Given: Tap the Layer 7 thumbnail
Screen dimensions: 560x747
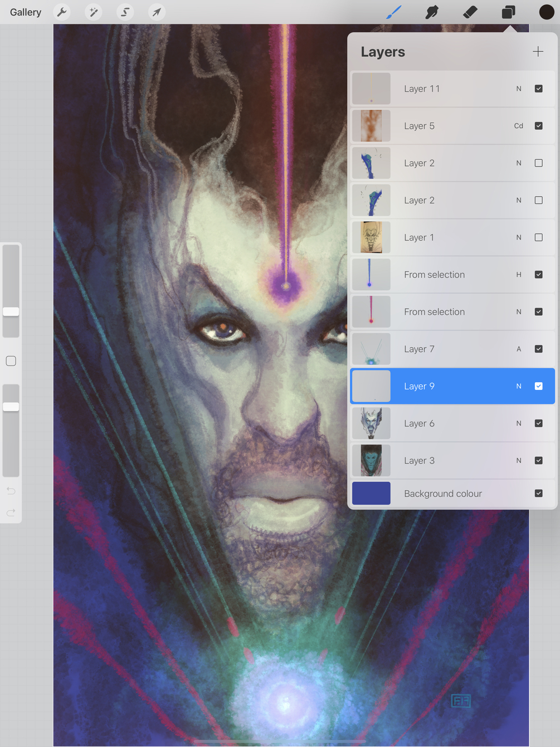Looking at the screenshot, I should (371, 349).
